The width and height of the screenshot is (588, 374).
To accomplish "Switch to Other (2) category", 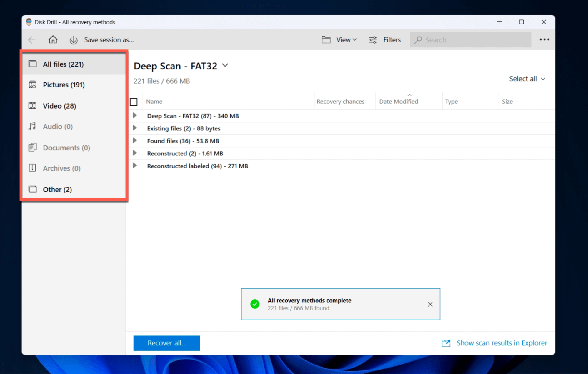I will click(x=57, y=189).
